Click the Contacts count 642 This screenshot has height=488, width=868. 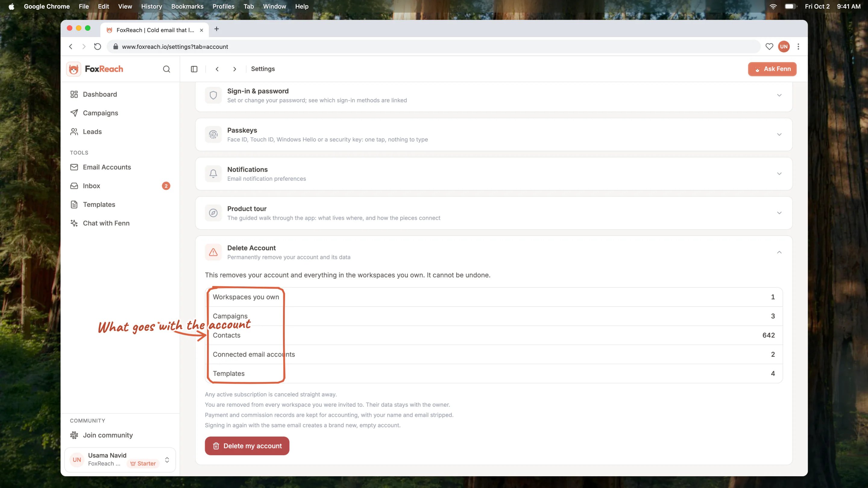pyautogui.click(x=769, y=335)
